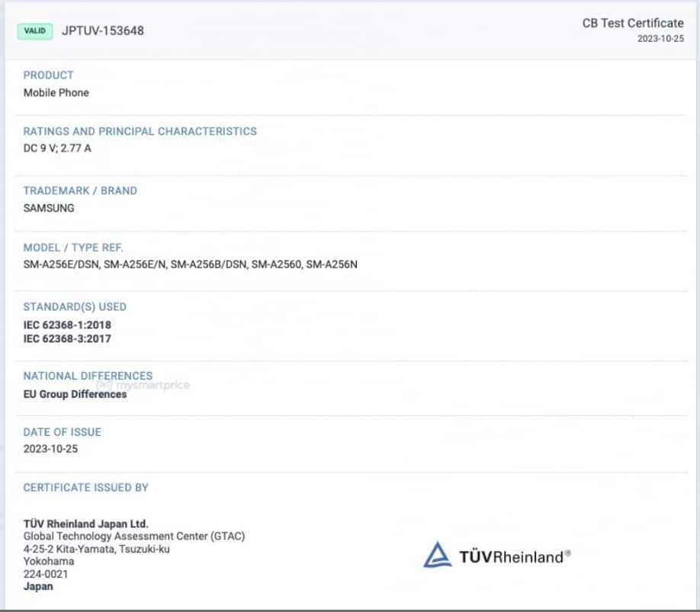The width and height of the screenshot is (700, 612).
Task: Click the CB Test Certificate heading
Action: 633,23
